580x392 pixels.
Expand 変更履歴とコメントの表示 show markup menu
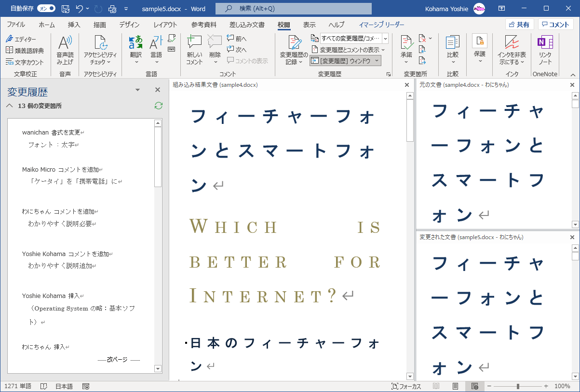[348, 50]
